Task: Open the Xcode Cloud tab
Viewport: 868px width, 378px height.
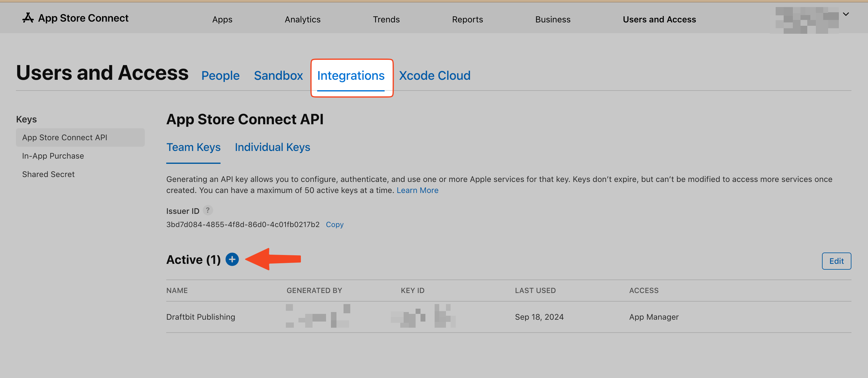Action: pyautogui.click(x=435, y=75)
